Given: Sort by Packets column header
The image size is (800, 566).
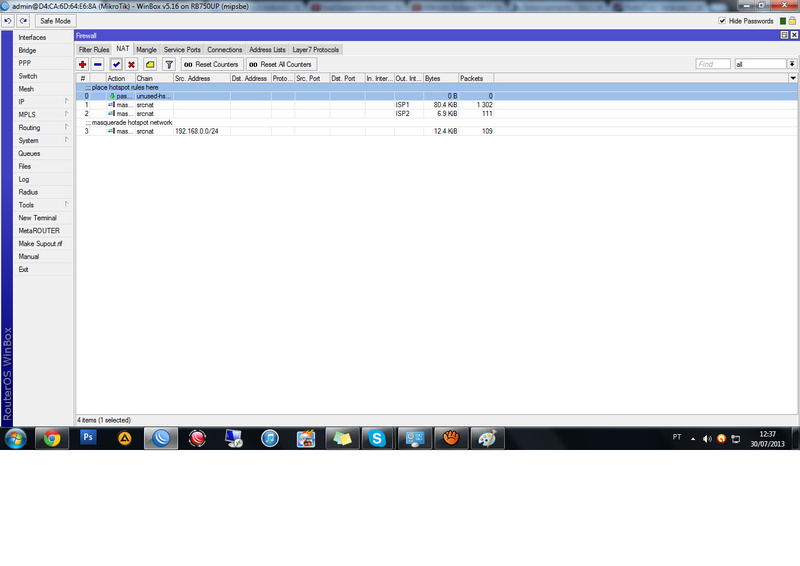Looking at the screenshot, I should tap(476, 79).
